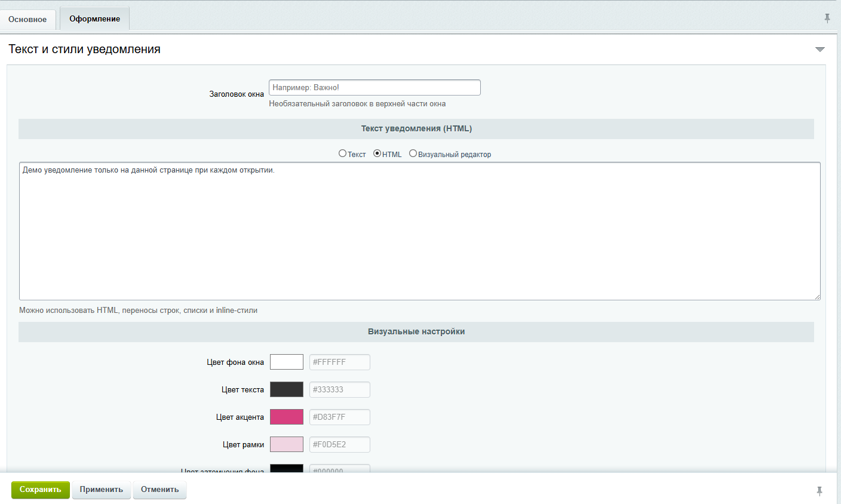Screen dimensions: 841x504
Task: Click the #F0D5E2 hex color field
Action: pyautogui.click(x=340, y=444)
